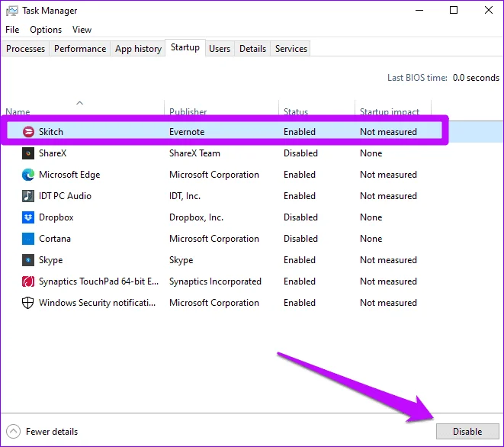Switch to the Users tab
The width and height of the screenshot is (504, 447).
(220, 49)
